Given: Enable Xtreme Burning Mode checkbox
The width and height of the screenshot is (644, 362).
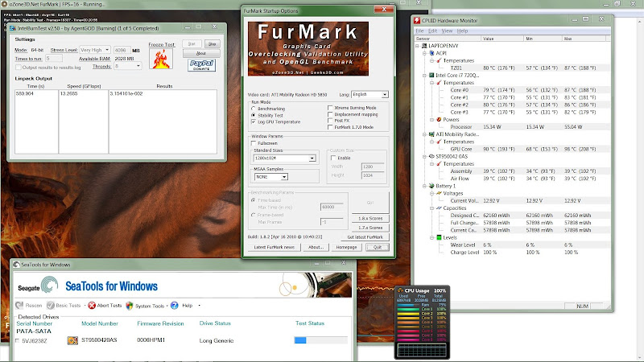Looking at the screenshot, I should (x=332, y=108).
